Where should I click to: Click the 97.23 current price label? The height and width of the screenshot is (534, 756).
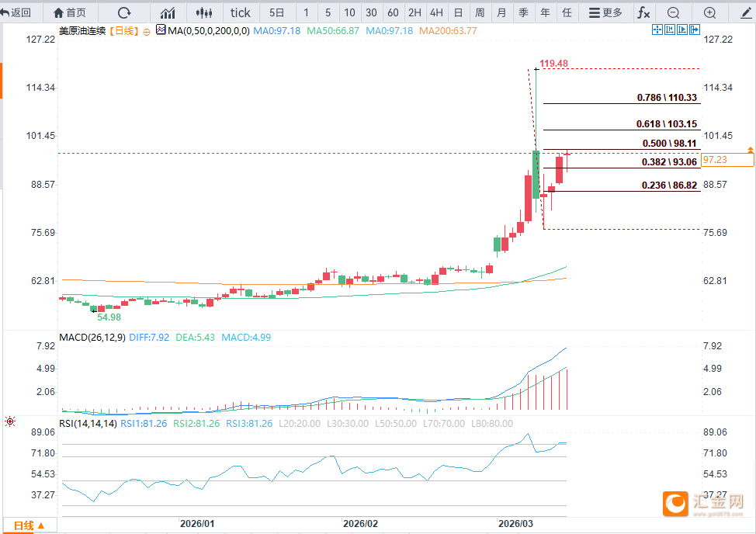(x=727, y=160)
